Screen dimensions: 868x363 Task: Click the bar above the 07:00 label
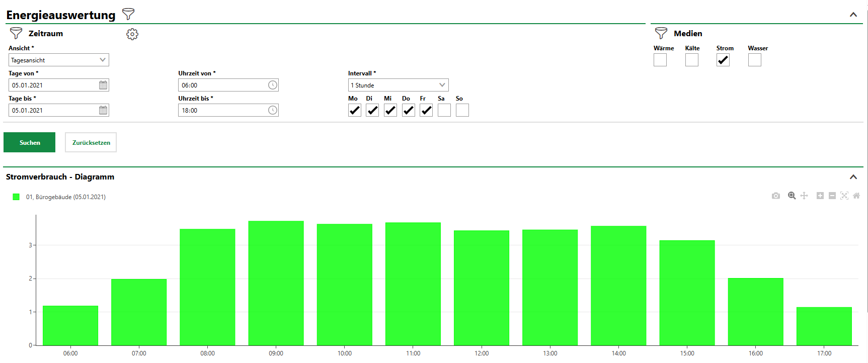coord(139,312)
